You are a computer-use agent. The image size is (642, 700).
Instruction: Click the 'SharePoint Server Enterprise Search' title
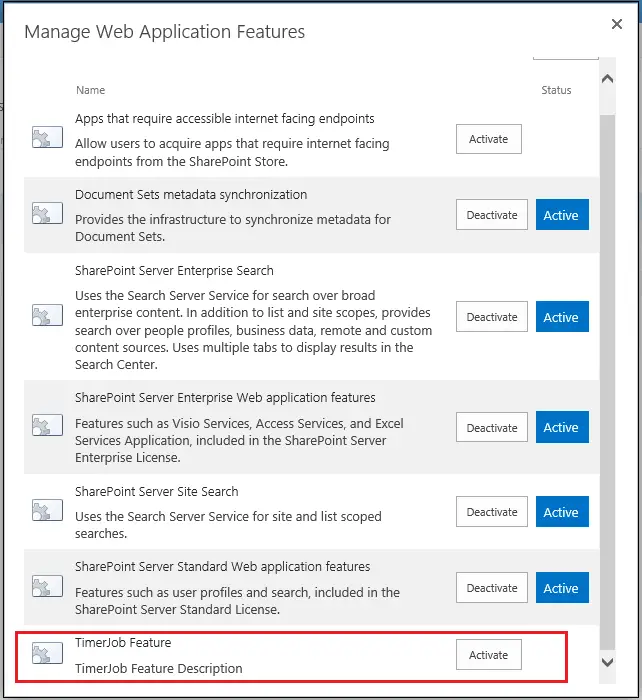tap(174, 271)
